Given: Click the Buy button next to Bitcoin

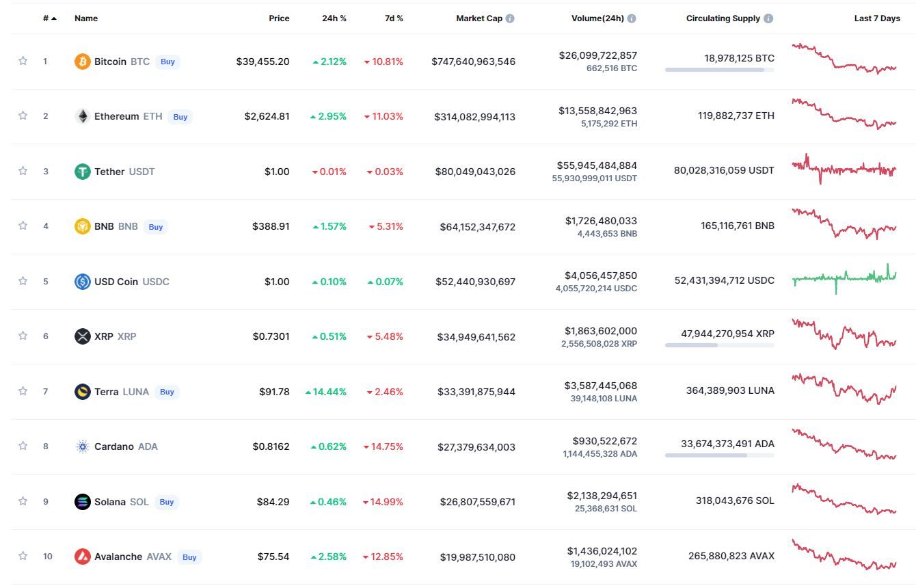Looking at the screenshot, I should pos(167,62).
